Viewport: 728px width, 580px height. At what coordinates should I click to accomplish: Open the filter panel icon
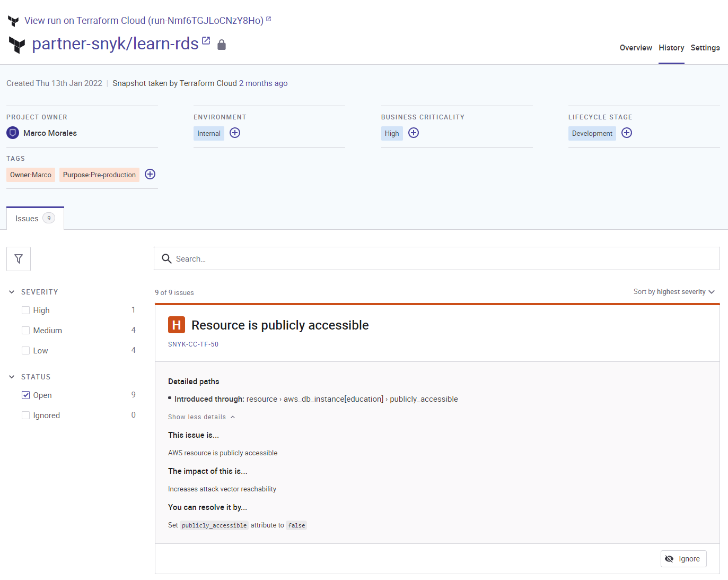(x=18, y=258)
